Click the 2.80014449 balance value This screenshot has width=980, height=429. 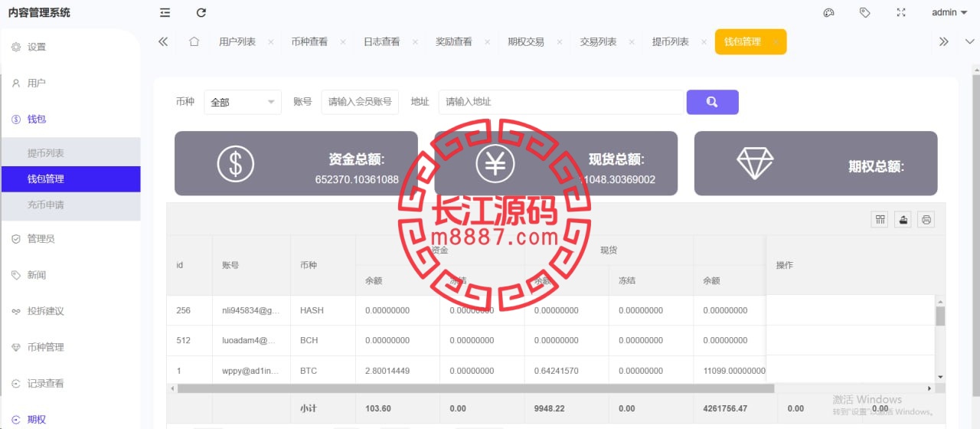(x=387, y=371)
